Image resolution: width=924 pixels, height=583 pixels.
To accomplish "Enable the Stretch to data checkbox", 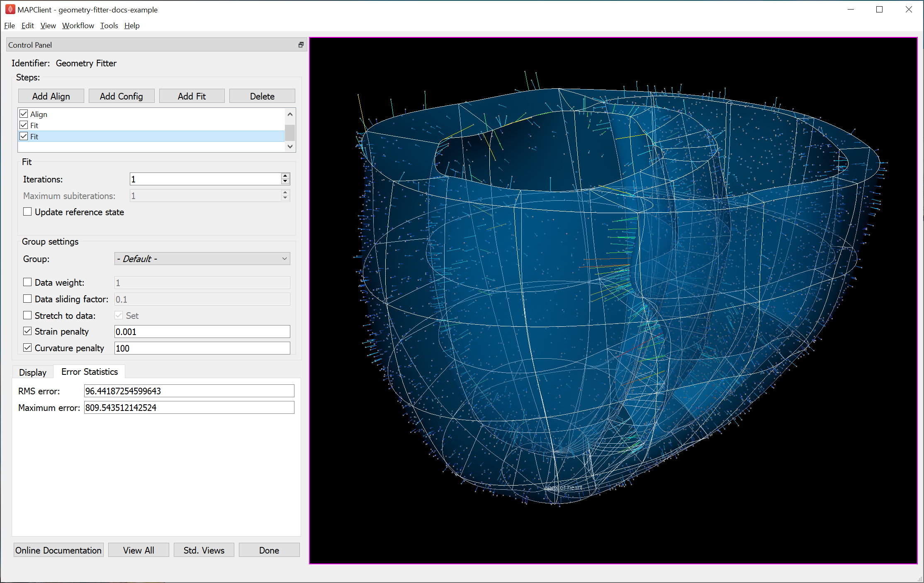I will point(27,316).
